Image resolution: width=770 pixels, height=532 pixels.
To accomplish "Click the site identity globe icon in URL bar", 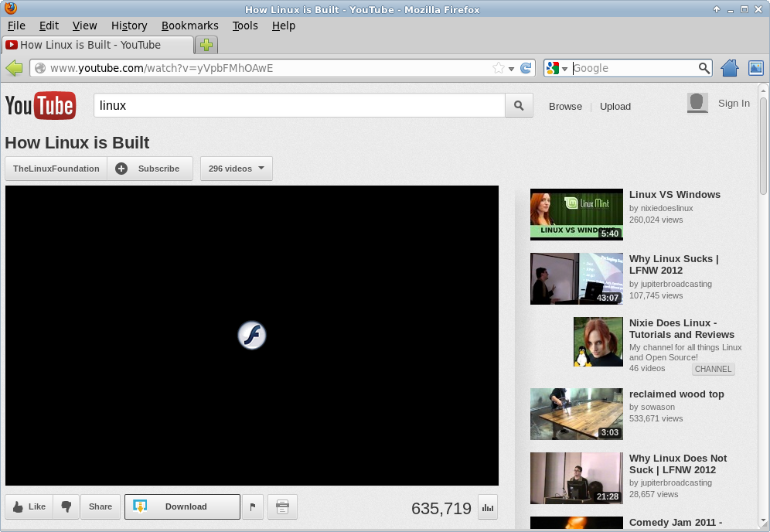I will click(40, 68).
